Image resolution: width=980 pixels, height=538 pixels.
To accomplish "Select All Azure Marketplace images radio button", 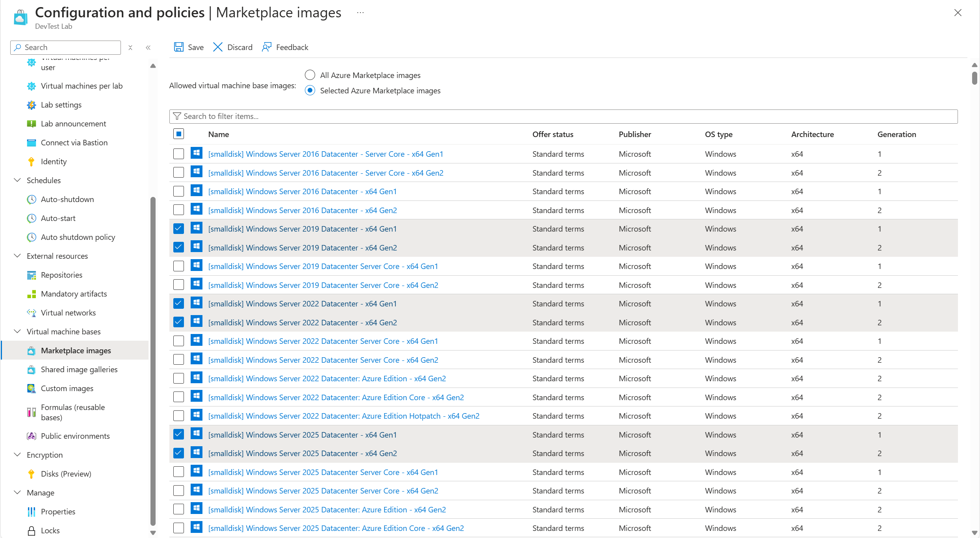I will click(310, 75).
